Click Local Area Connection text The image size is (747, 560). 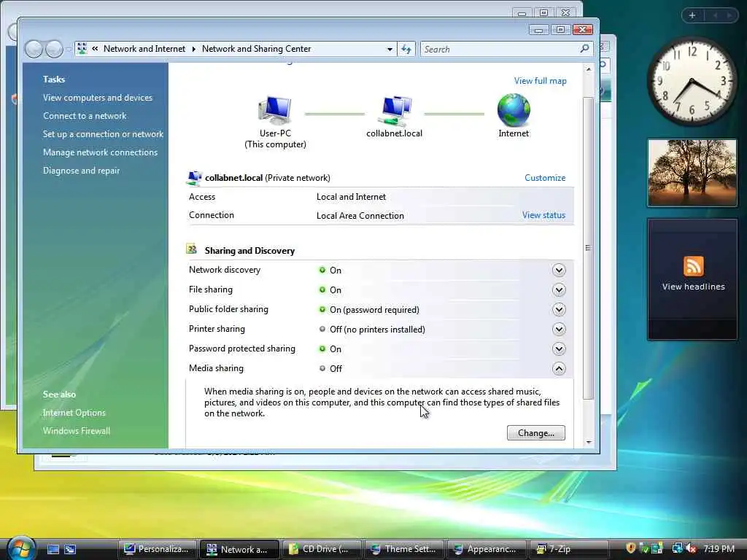click(x=360, y=216)
